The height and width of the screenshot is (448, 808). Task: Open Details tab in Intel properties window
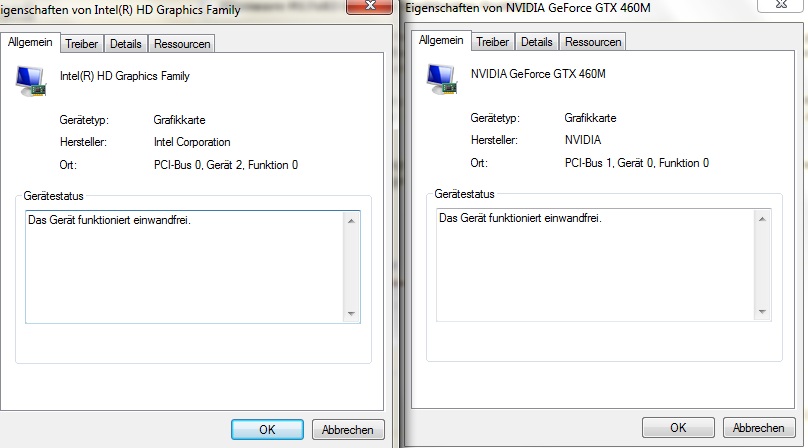tap(126, 44)
